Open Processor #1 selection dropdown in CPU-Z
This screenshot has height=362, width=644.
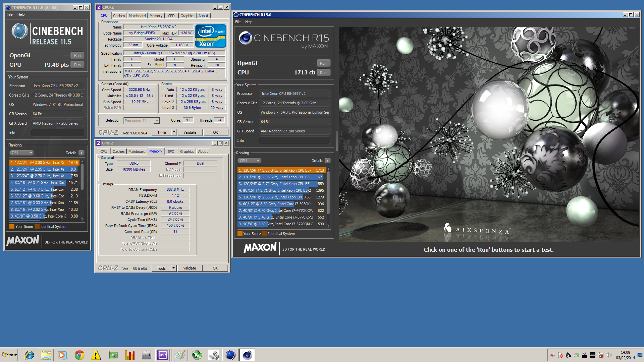(x=142, y=121)
